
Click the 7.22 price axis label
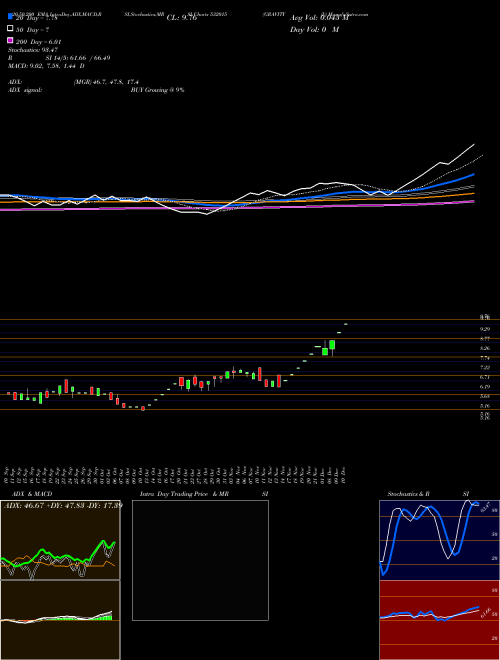click(484, 367)
